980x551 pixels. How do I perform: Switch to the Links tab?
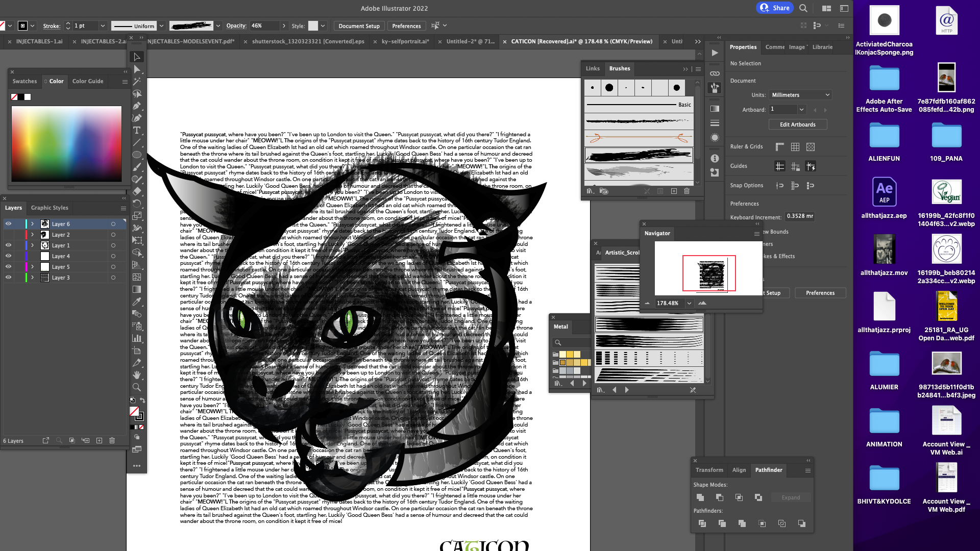click(x=593, y=68)
